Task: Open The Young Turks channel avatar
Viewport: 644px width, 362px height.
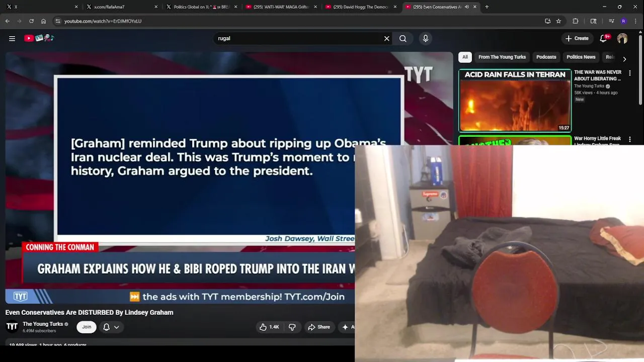Action: 12,327
